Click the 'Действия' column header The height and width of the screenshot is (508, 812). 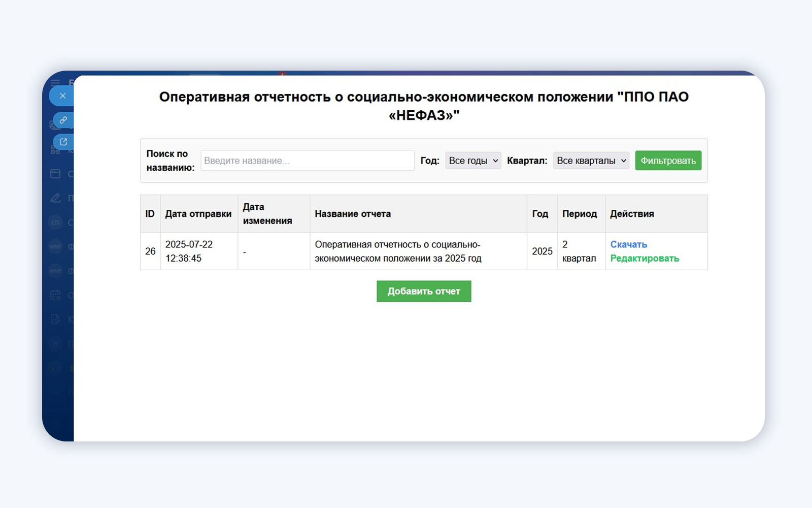657,214
